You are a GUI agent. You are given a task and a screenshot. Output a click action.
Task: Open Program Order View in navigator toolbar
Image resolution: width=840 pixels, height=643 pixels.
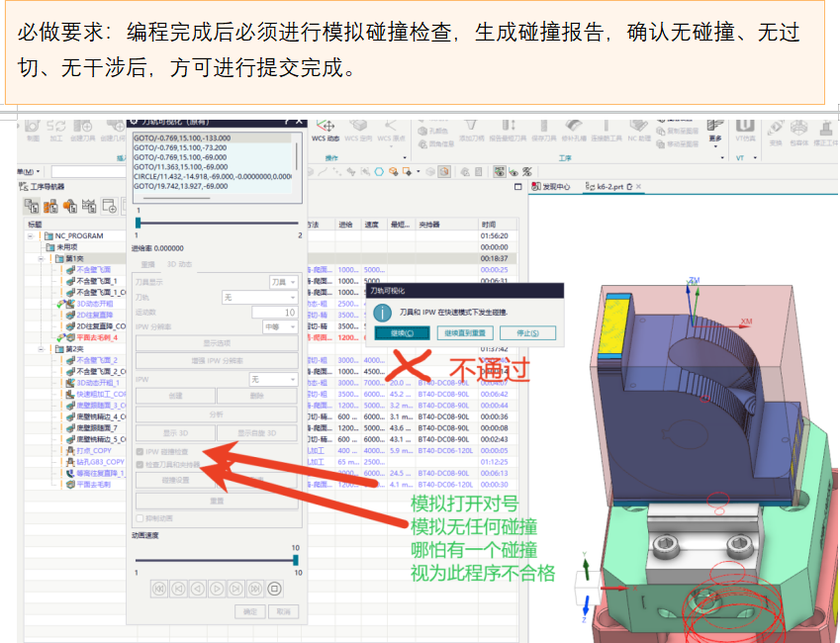32,206
